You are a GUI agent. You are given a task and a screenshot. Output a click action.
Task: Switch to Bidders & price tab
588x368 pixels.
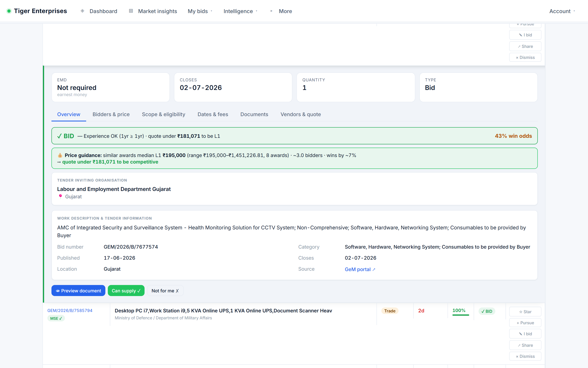pos(111,114)
